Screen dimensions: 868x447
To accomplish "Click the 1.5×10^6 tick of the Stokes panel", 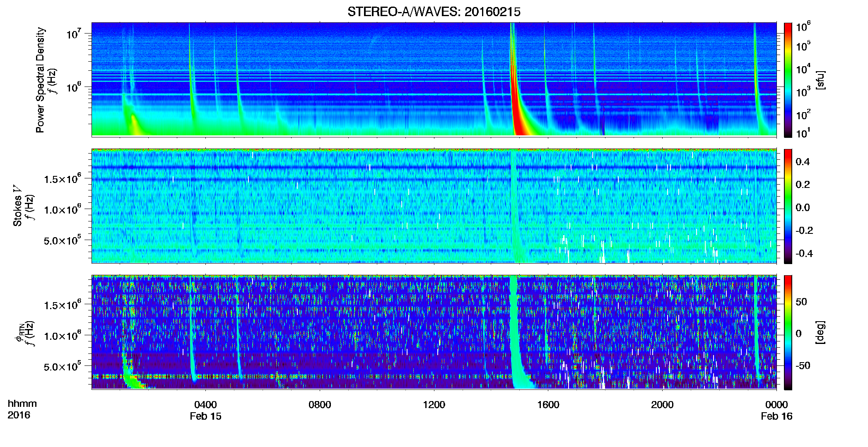I will [62, 179].
